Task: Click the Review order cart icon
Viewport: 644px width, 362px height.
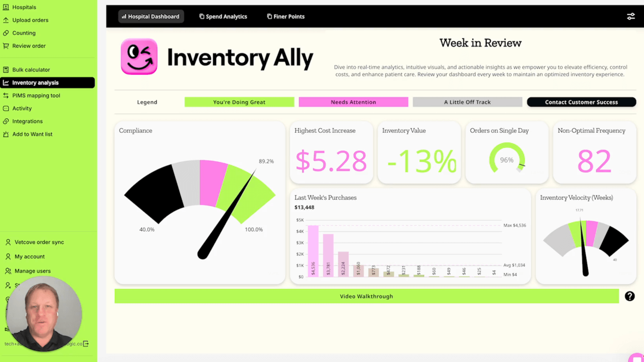Action: (6, 46)
